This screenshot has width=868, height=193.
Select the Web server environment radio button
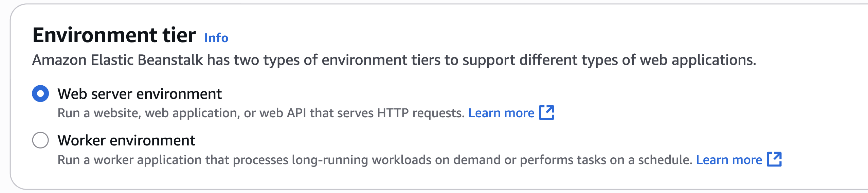tap(40, 93)
